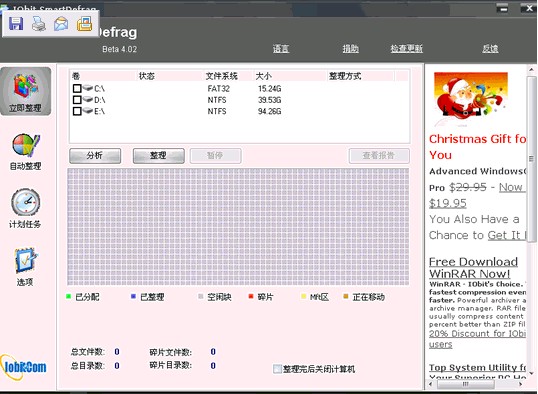Enable 整理完后关闭计算机 shutdown checkbox
The image size is (538, 394).
pos(277,369)
